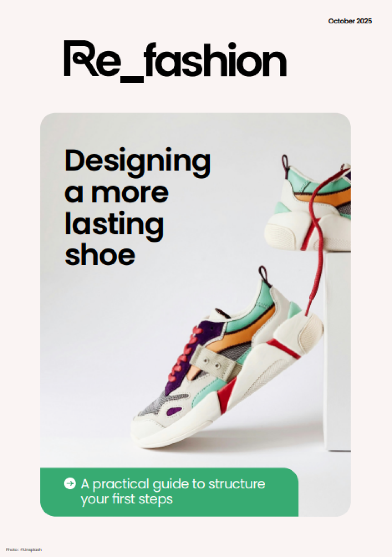Select the October 2025 date text

[350, 21]
